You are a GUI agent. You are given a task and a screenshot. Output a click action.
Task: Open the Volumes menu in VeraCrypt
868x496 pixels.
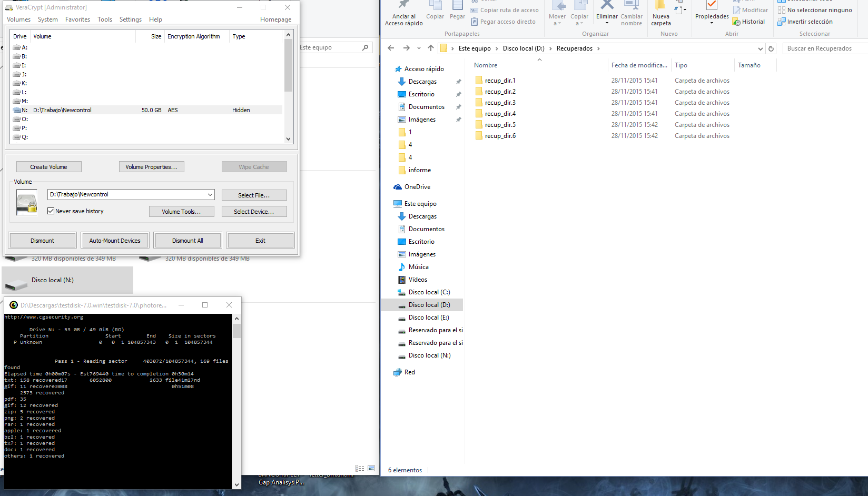(19, 19)
